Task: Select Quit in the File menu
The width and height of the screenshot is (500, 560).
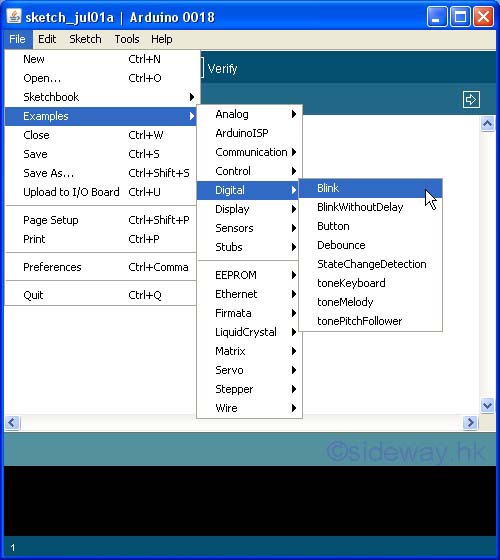Action: tap(100, 295)
